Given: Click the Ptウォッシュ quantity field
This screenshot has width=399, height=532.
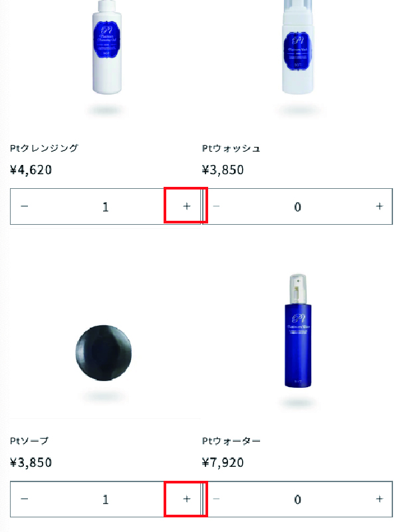Looking at the screenshot, I should [x=297, y=206].
